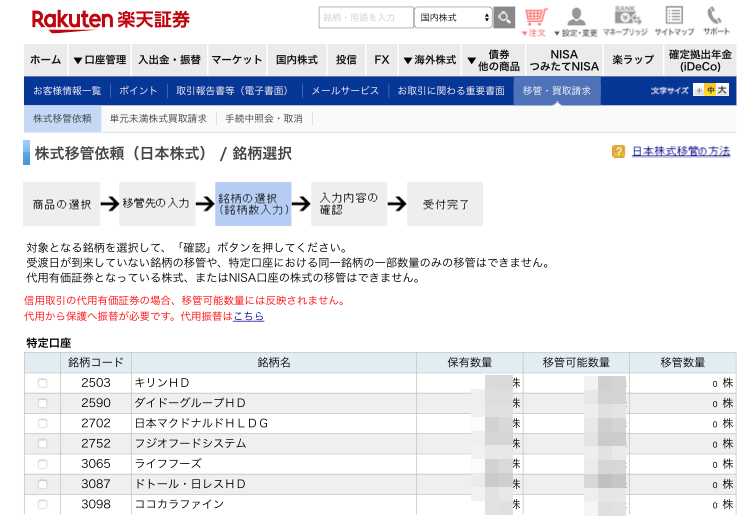Select the 銘柄コード 3087 cell
The height and width of the screenshot is (527, 756).
(x=95, y=484)
